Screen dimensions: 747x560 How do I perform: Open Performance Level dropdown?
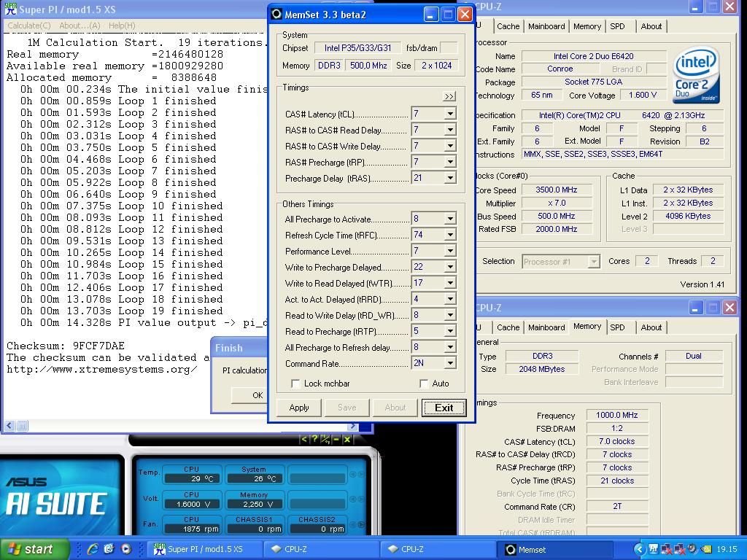449,251
